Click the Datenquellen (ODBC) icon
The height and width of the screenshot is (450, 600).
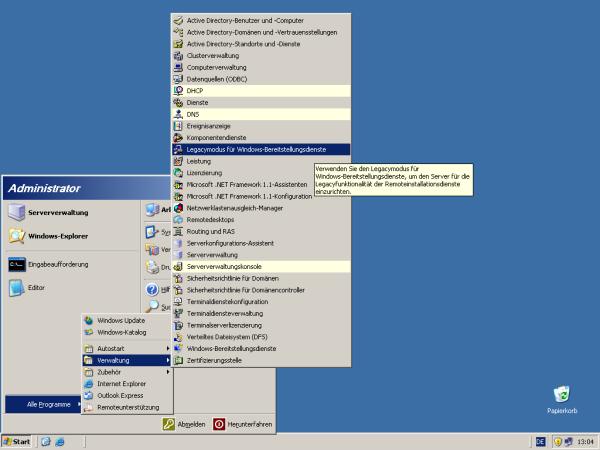pos(178,79)
